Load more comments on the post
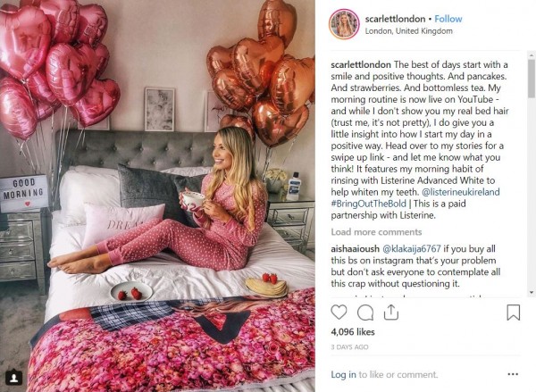Image resolution: width=536 pixels, height=392 pixels. coord(376,232)
